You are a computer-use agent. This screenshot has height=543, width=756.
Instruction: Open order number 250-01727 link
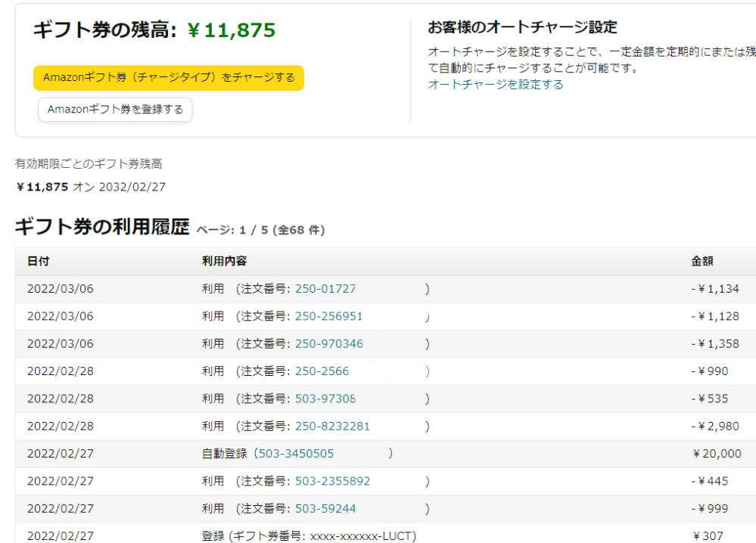coord(325,289)
